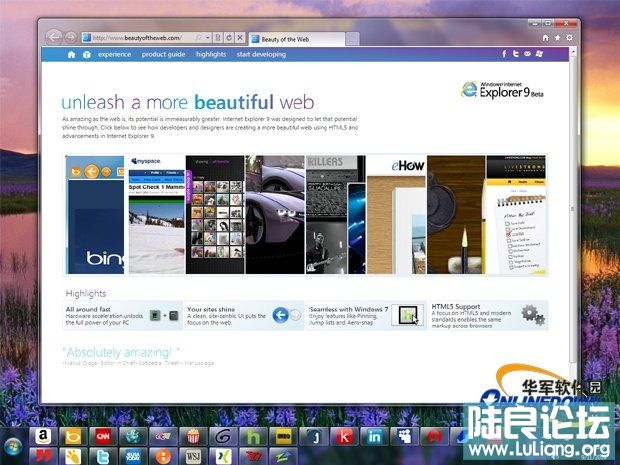Click the site home icon in navigation bar
Viewport: 620px width, 465px height.
tap(72, 54)
